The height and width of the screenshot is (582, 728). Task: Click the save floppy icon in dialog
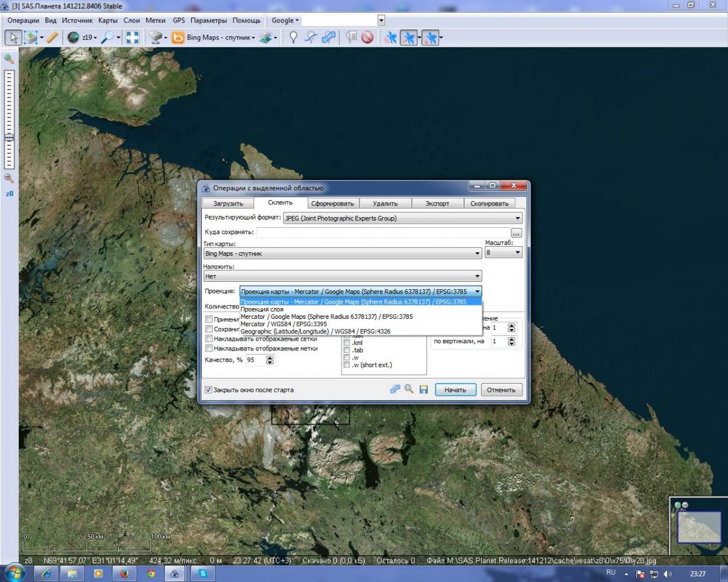(423, 390)
